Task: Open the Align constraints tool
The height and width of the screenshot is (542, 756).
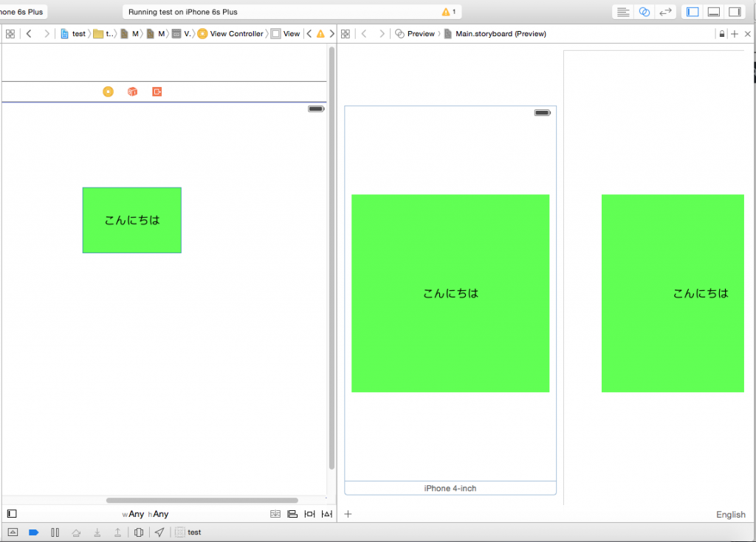Action: pos(292,514)
